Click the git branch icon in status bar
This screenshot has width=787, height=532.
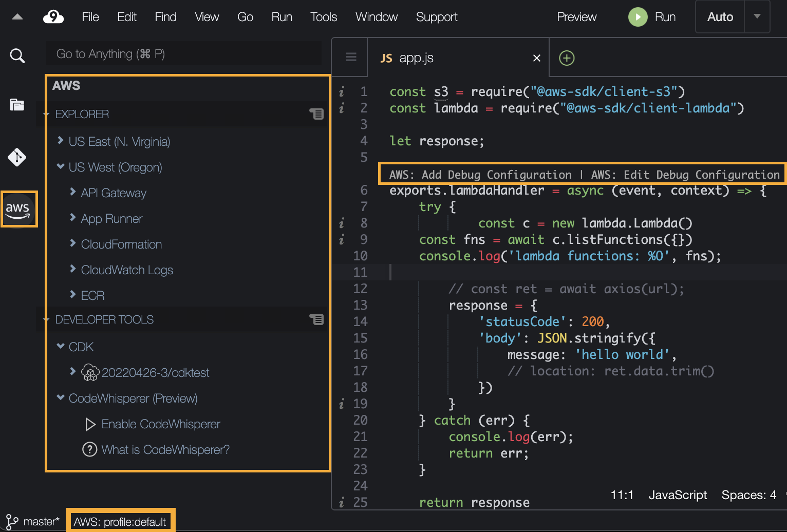[12, 522]
